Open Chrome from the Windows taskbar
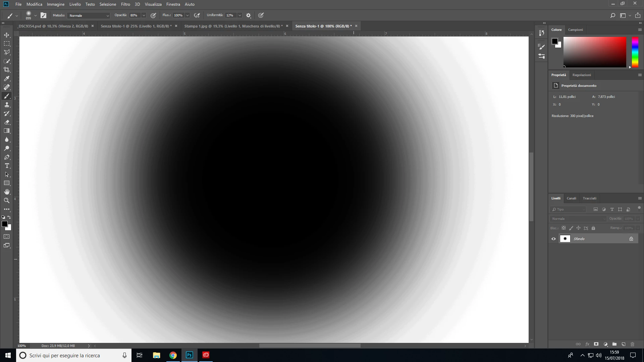 173,355
